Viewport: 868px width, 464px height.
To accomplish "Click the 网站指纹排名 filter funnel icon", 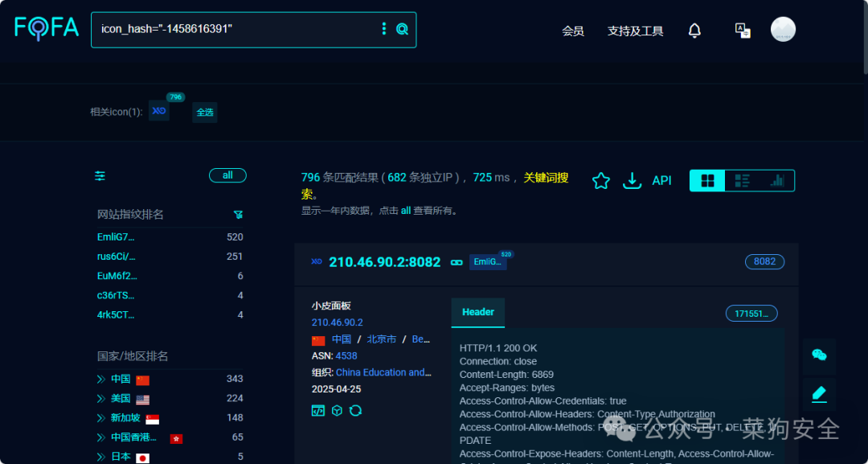I will 238,215.
